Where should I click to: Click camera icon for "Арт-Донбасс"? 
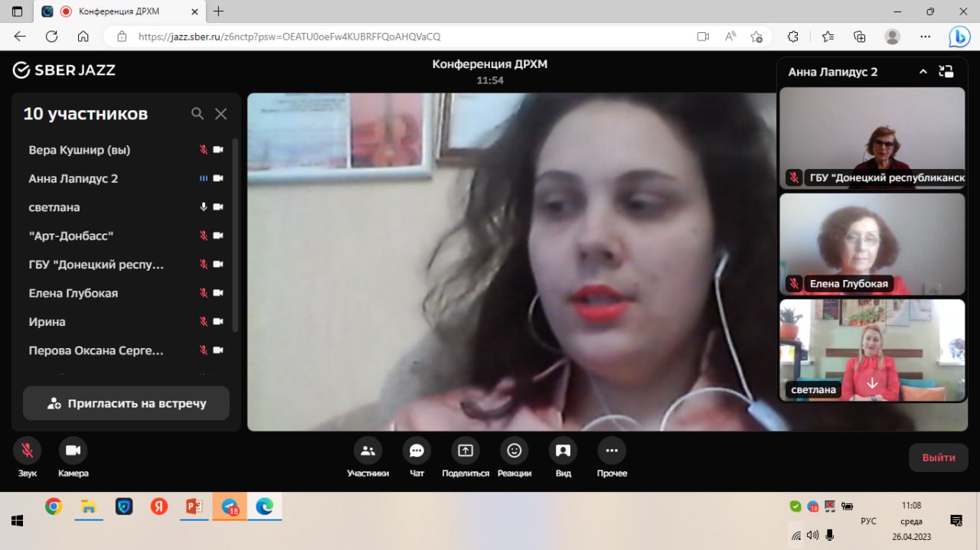tap(218, 236)
